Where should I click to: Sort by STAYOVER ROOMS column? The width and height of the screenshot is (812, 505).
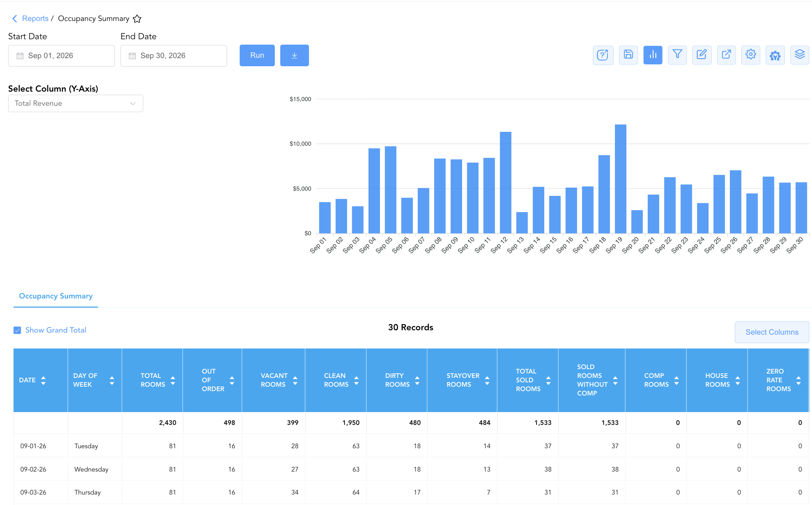click(487, 380)
